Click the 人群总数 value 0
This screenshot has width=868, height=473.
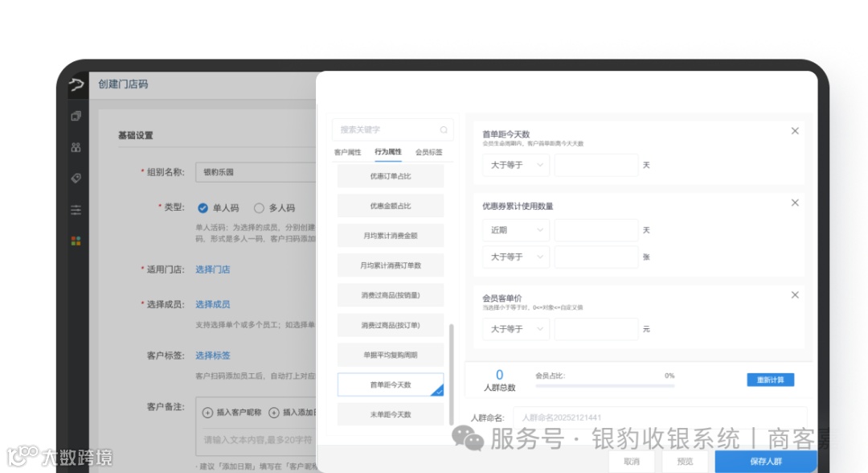[499, 375]
